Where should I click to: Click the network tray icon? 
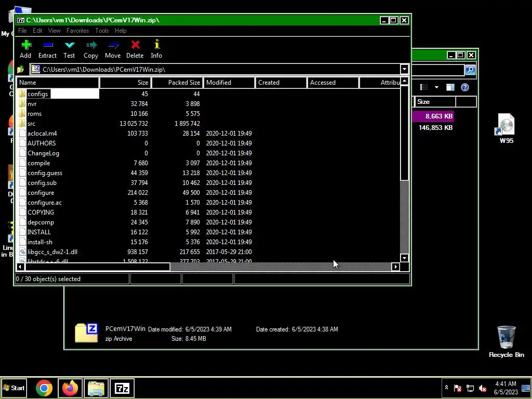pyautogui.click(x=470, y=388)
